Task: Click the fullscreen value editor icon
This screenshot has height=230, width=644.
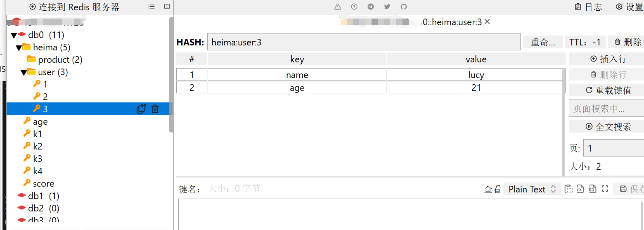Action: 605,189
